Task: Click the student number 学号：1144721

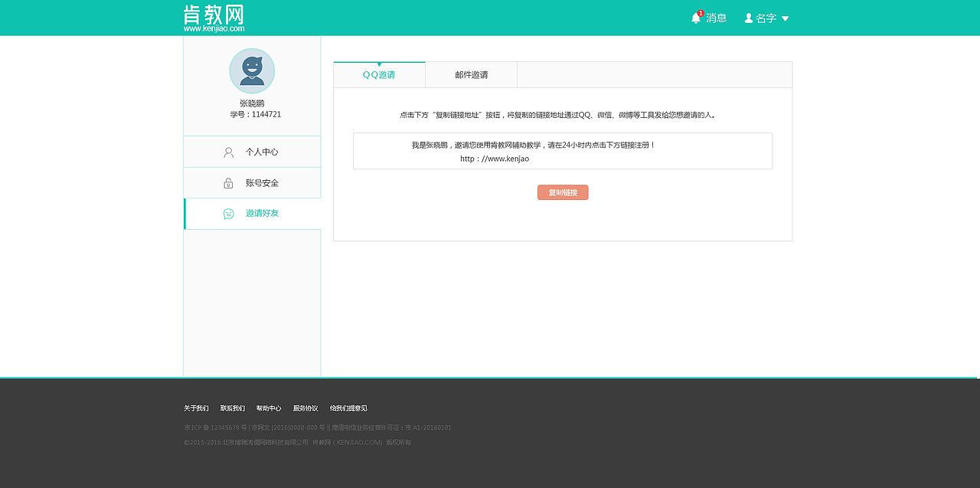Action: (256, 114)
